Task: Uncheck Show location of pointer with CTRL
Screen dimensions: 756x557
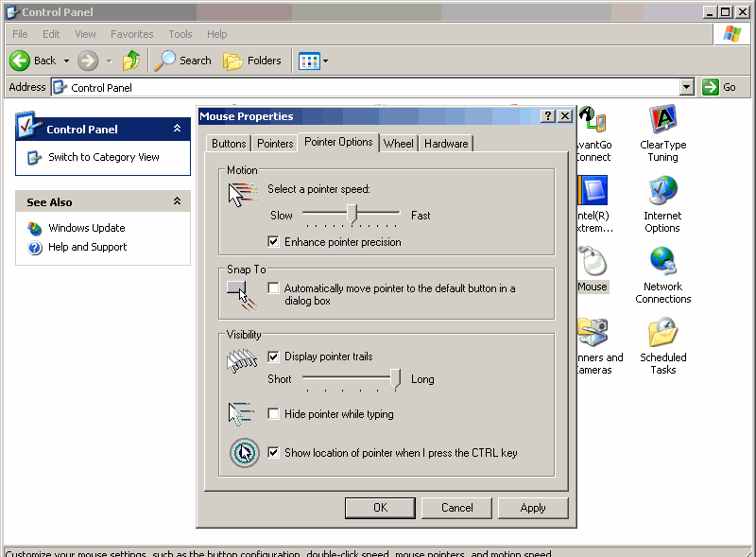Action: [273, 453]
